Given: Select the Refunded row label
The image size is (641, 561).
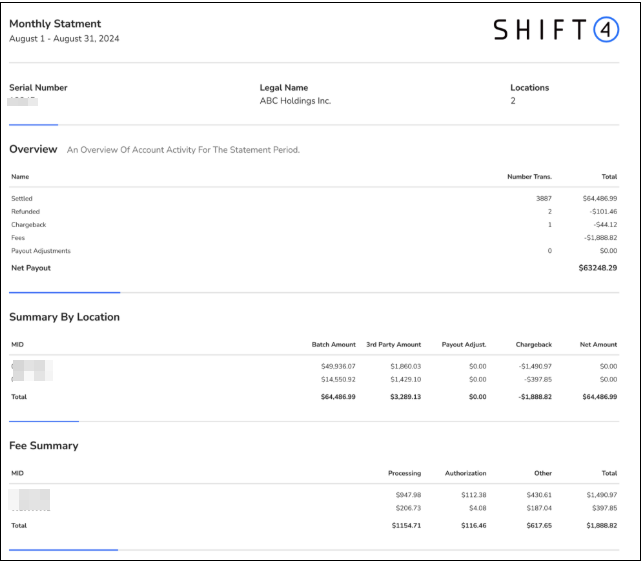Looking at the screenshot, I should [27, 212].
